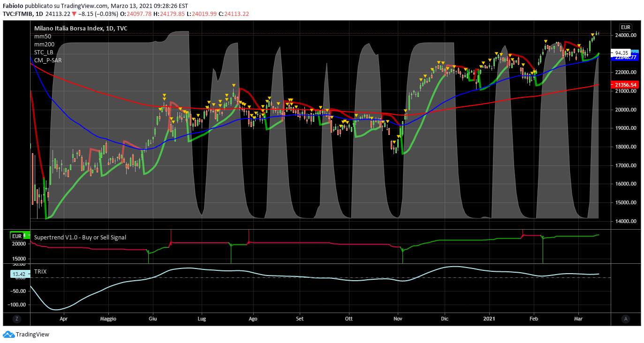Click the Apr label on time axis

[64, 319]
